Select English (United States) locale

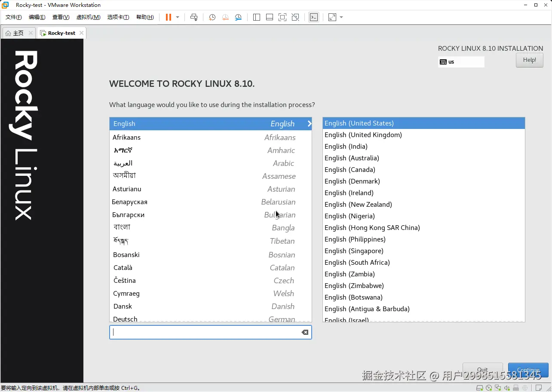424,123
